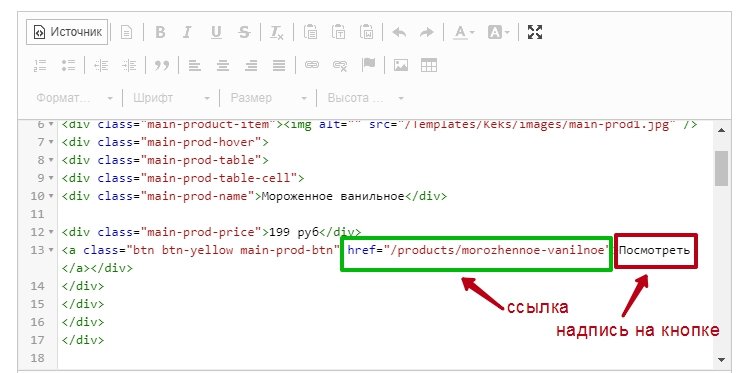
Task: Center align text
Action: pos(223,65)
